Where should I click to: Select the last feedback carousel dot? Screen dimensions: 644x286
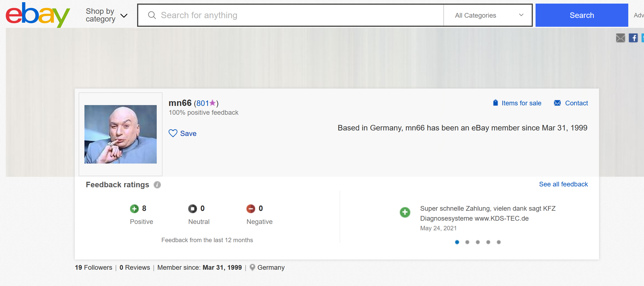[499, 242]
